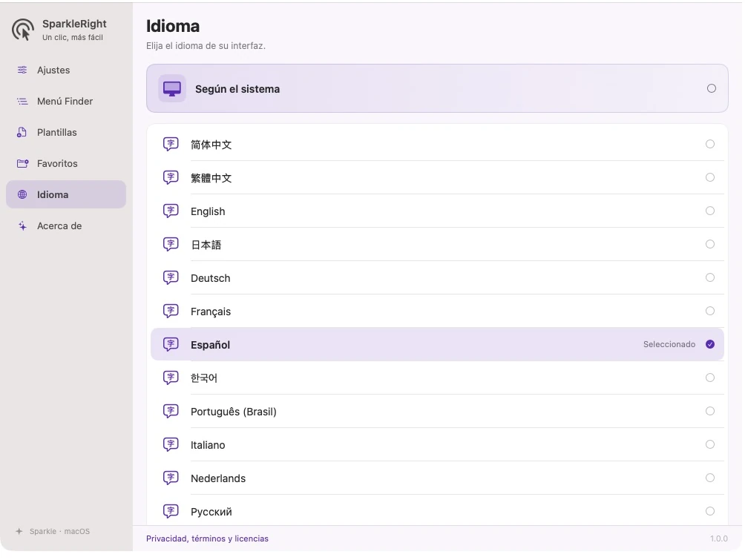Viewport: 748px width, 560px height.
Task: Click the language icon next to 한국어
Action: click(171, 378)
